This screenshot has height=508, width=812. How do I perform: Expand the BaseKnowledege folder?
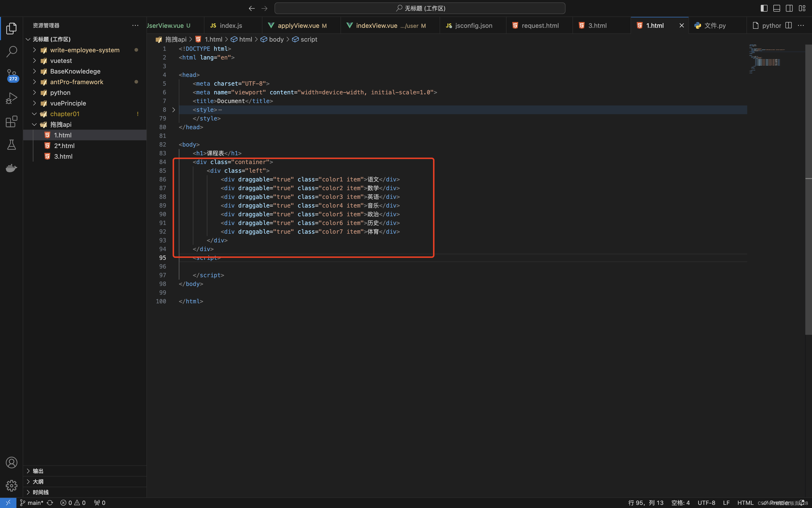(34, 71)
